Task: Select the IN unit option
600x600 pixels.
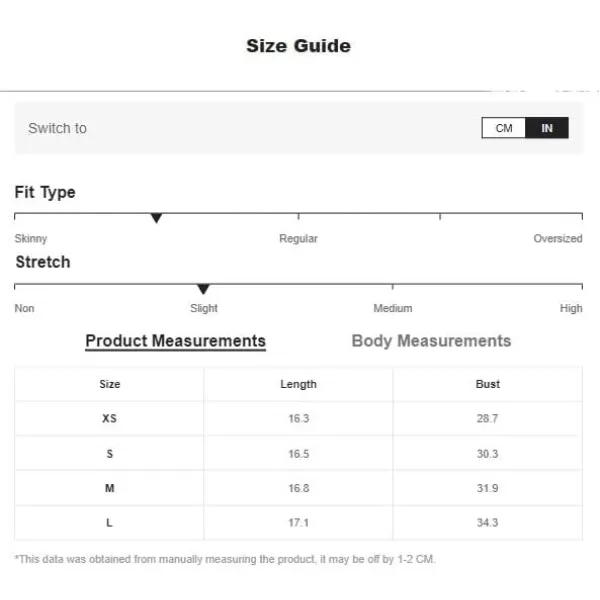Action: point(547,128)
